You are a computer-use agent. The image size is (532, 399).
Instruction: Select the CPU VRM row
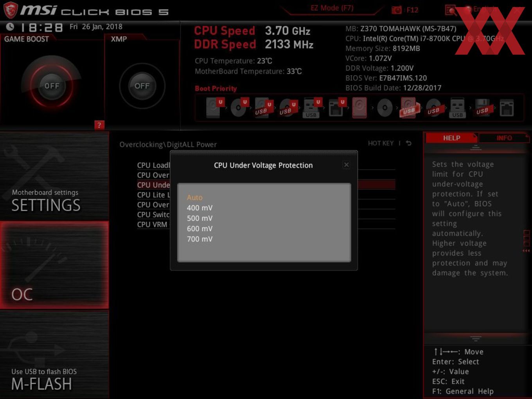pos(152,224)
